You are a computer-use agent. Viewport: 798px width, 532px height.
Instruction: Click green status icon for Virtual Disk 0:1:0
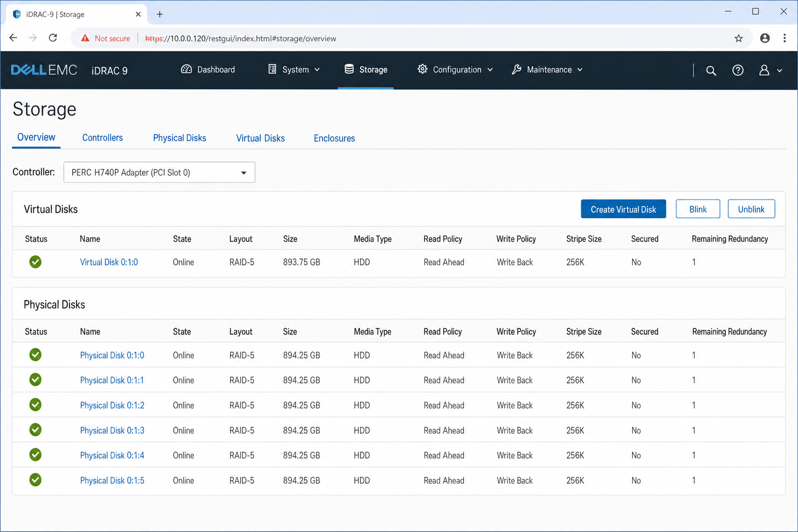click(x=35, y=262)
